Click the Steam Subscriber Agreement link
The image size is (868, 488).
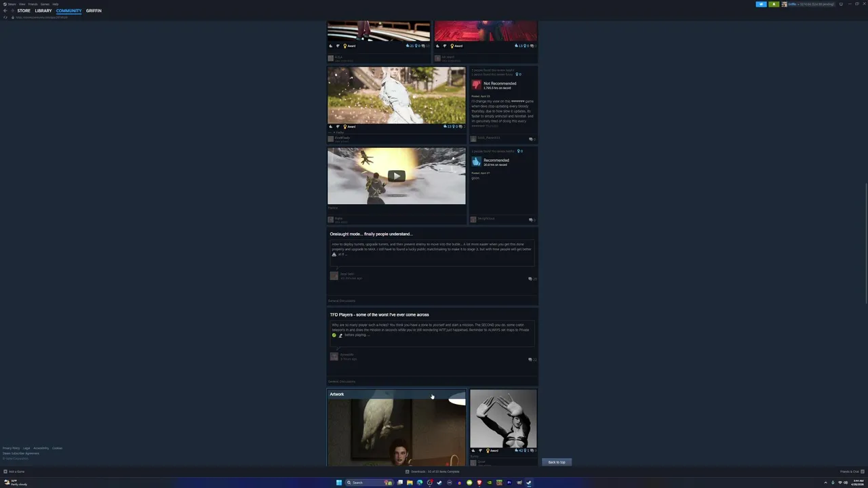pos(21,453)
